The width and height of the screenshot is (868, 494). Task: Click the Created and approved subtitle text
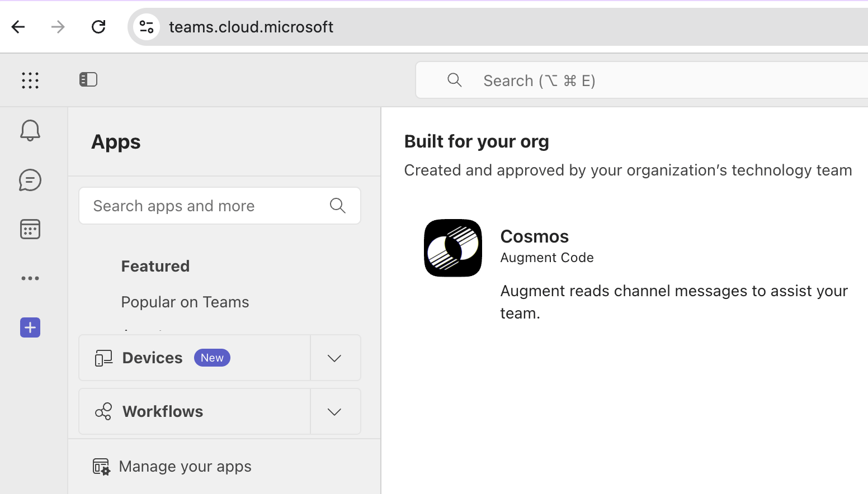pyautogui.click(x=628, y=170)
